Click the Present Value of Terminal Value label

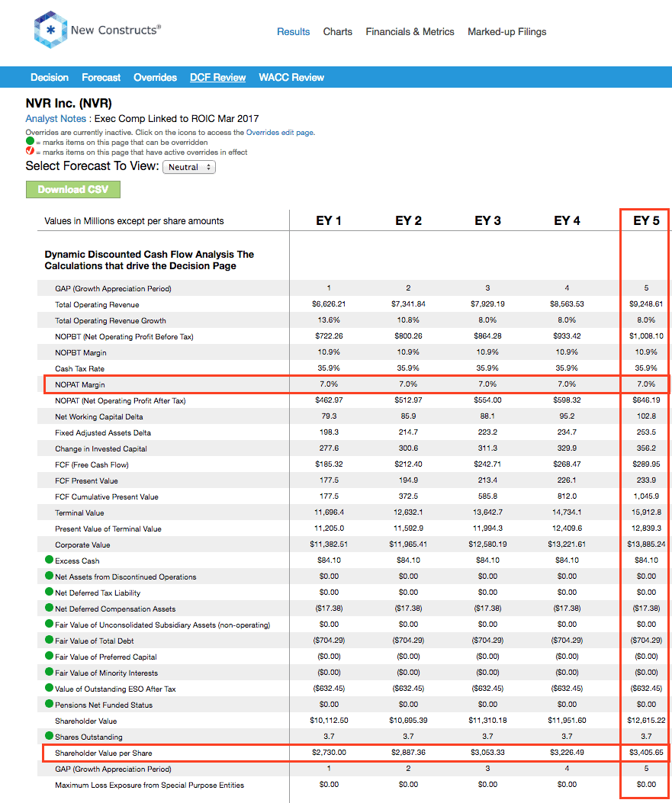click(x=108, y=529)
